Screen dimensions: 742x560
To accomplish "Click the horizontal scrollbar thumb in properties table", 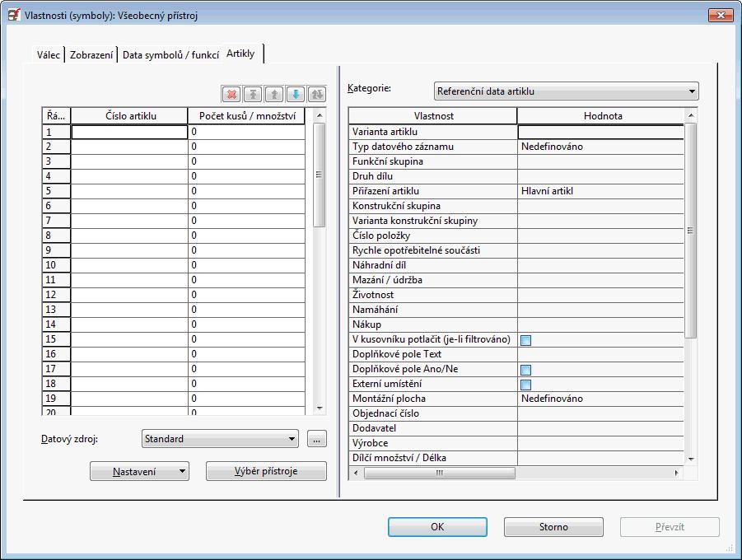I will (439, 473).
